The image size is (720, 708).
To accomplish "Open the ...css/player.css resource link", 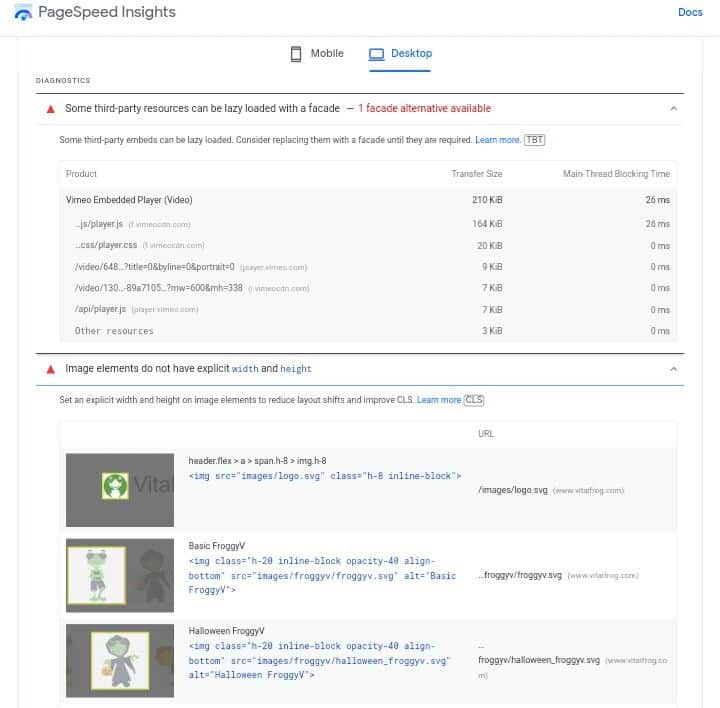I will click(106, 245).
